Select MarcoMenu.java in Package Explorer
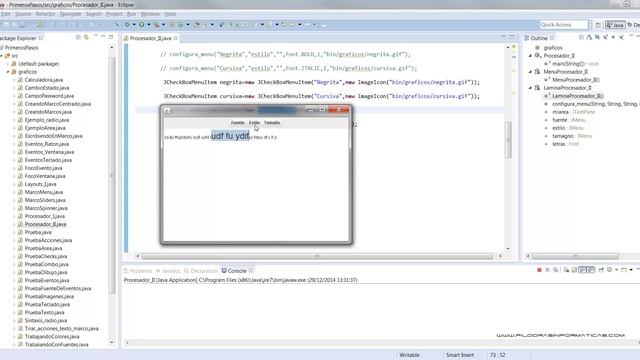This screenshot has width=640, height=360. (44, 192)
